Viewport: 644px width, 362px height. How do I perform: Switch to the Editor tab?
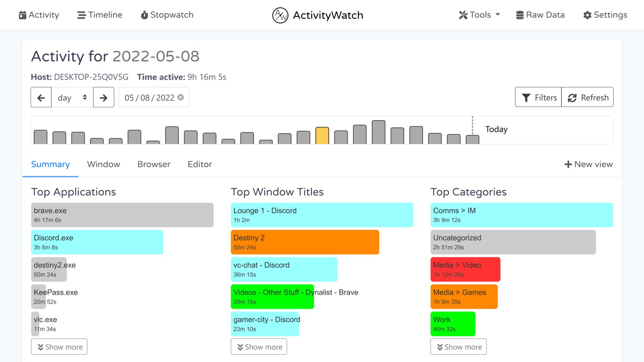pyautogui.click(x=200, y=164)
